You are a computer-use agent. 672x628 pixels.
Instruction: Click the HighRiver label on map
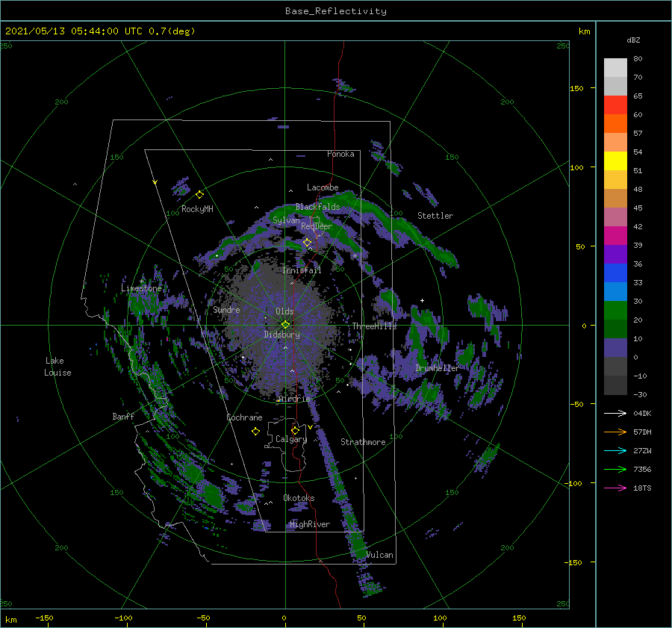point(310,524)
